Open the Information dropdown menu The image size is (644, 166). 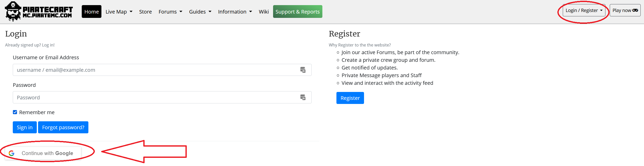(x=235, y=12)
